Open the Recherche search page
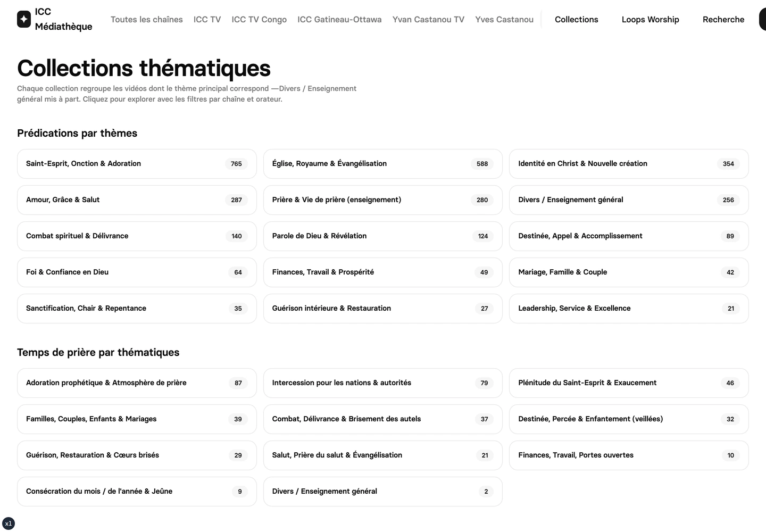This screenshot has height=532, width=766. click(x=723, y=19)
